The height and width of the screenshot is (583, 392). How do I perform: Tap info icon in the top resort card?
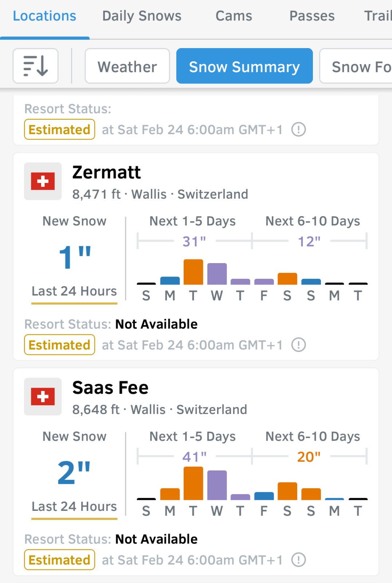(299, 129)
